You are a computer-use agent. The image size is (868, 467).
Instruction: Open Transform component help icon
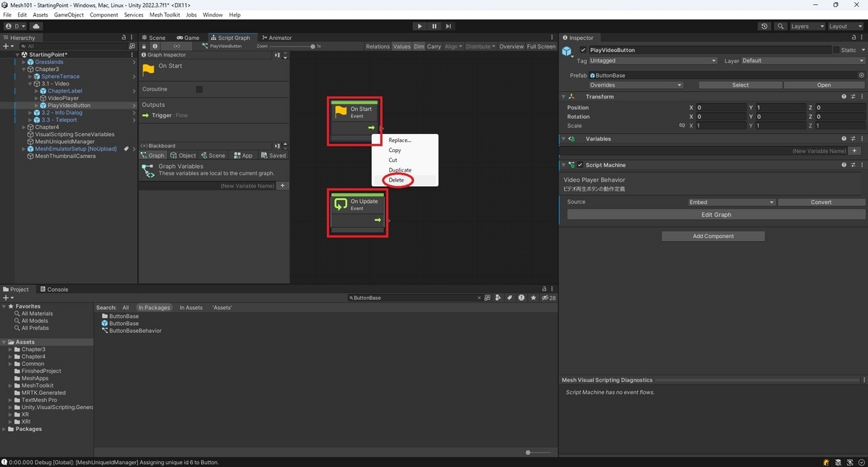click(844, 96)
